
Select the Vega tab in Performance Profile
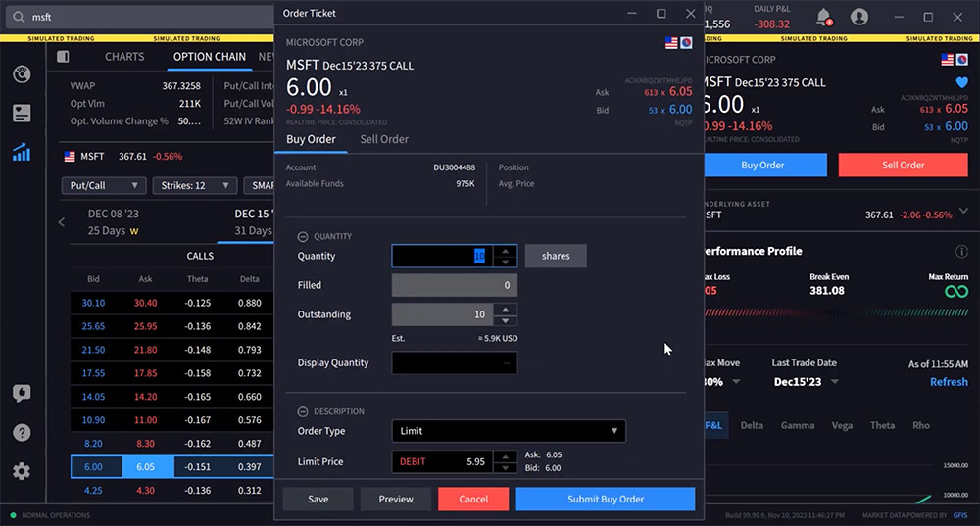point(842,425)
